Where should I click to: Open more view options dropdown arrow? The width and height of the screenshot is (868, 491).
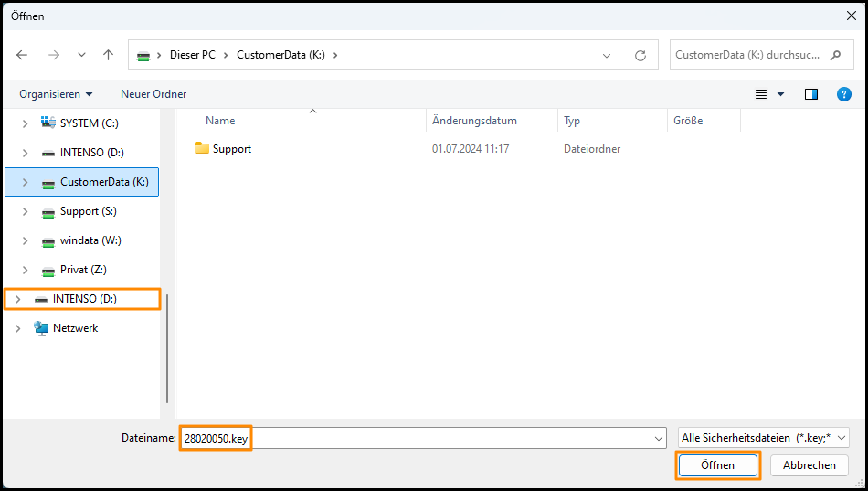(780, 94)
